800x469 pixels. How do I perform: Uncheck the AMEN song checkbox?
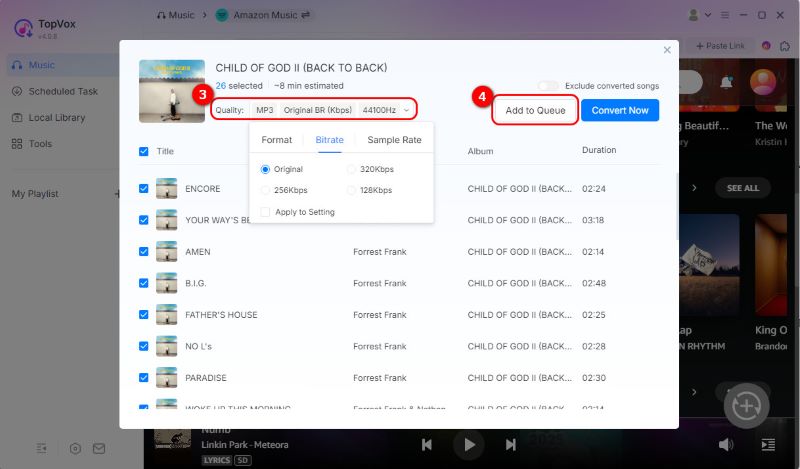click(x=143, y=252)
